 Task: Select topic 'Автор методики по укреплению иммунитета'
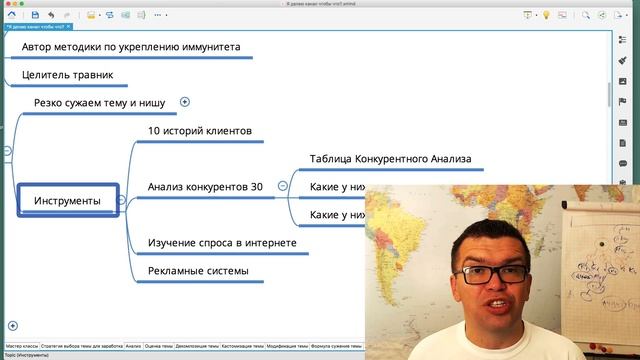point(131,47)
